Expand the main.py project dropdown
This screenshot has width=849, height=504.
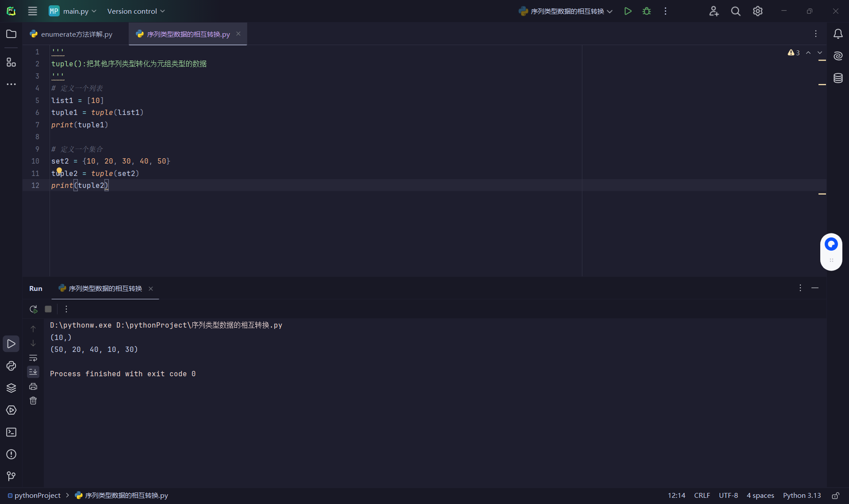(x=73, y=11)
